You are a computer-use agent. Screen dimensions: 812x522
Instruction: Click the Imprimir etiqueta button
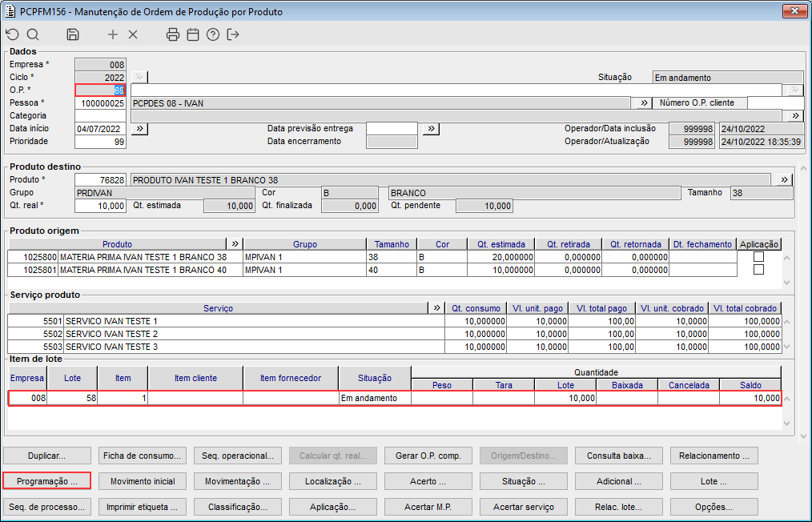click(143, 507)
